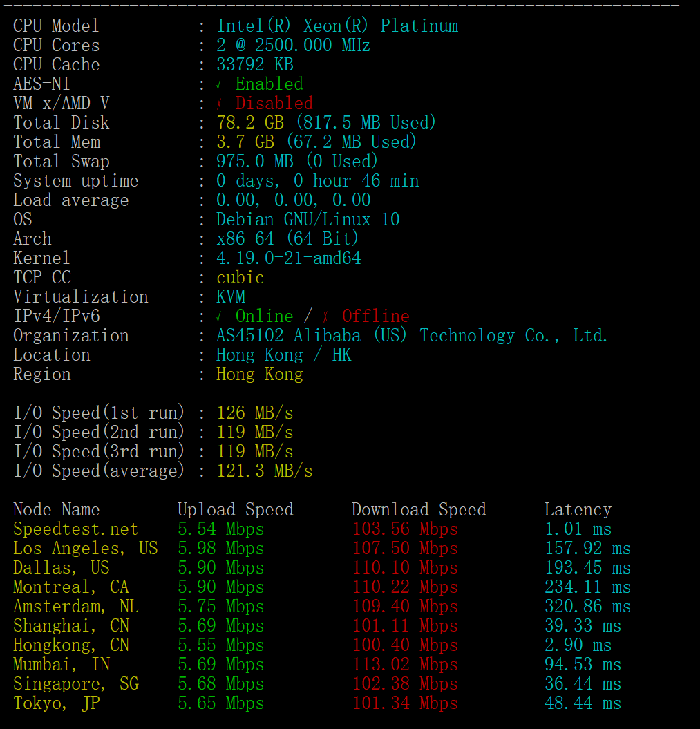Click the red X before IPv6 Offline

(325, 316)
